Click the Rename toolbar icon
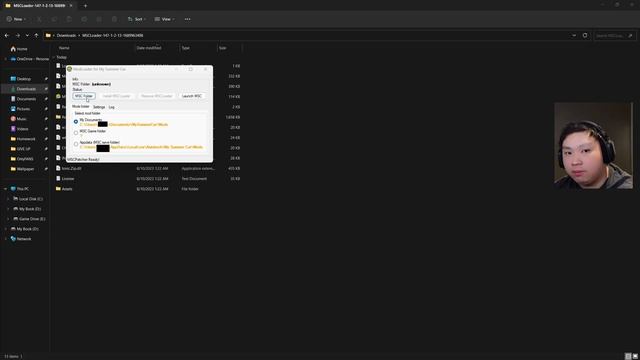This screenshot has height=360, width=640. click(84, 19)
